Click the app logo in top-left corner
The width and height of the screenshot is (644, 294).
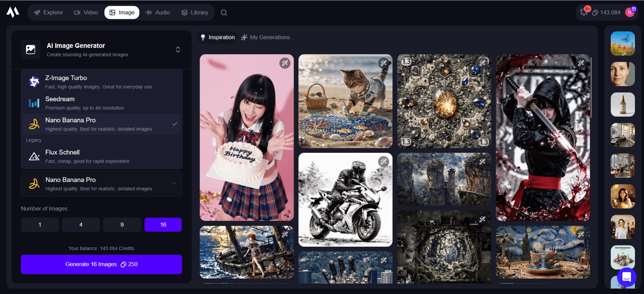13,12
